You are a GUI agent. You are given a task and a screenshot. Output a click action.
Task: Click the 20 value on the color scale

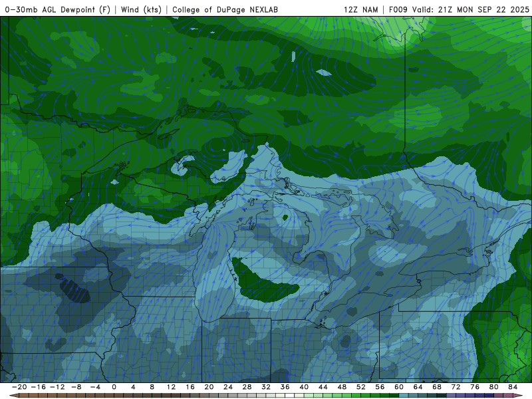click(209, 387)
